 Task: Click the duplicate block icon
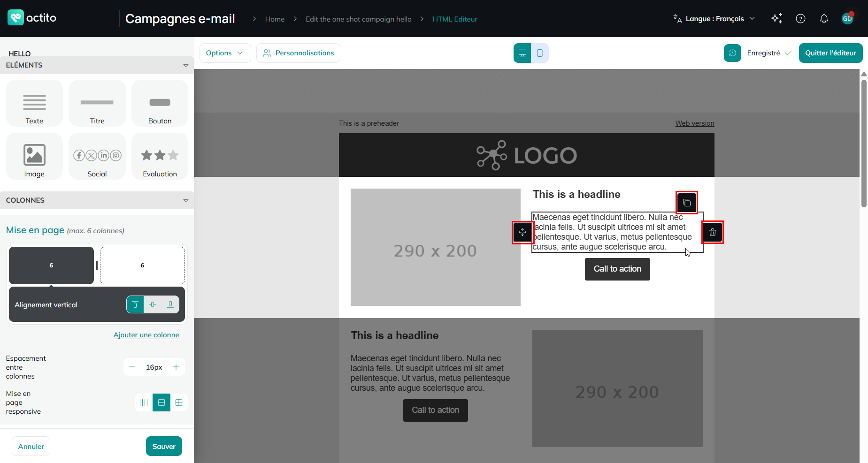(x=686, y=203)
